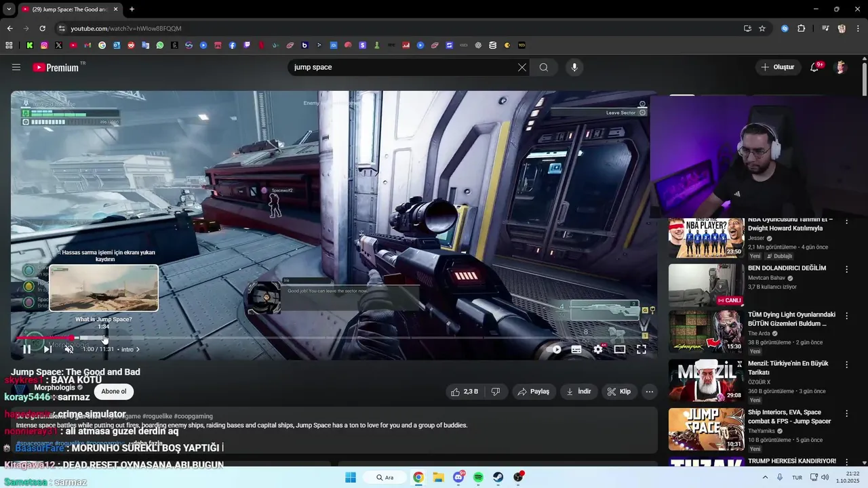
Task: Toggle video subtitles/captions
Action: tap(576, 350)
